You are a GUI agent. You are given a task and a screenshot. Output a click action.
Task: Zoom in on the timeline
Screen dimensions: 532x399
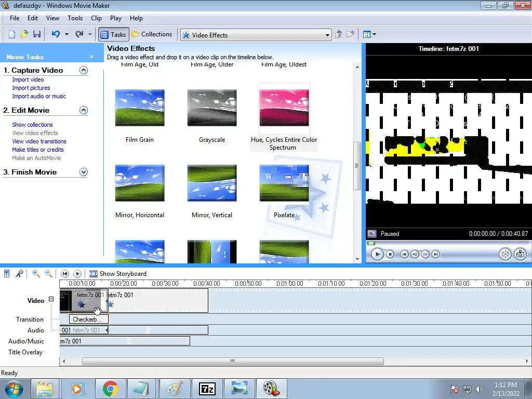coord(36,273)
